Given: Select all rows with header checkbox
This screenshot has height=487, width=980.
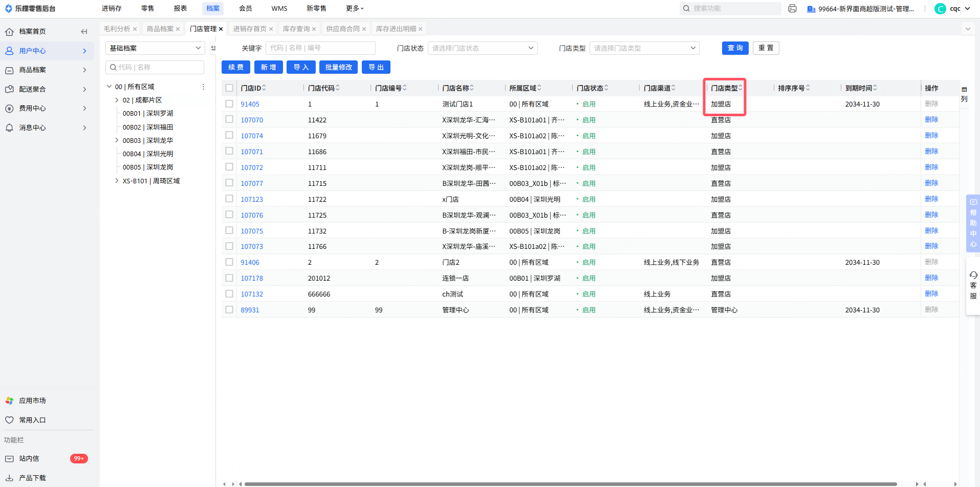Looking at the screenshot, I should click(229, 88).
